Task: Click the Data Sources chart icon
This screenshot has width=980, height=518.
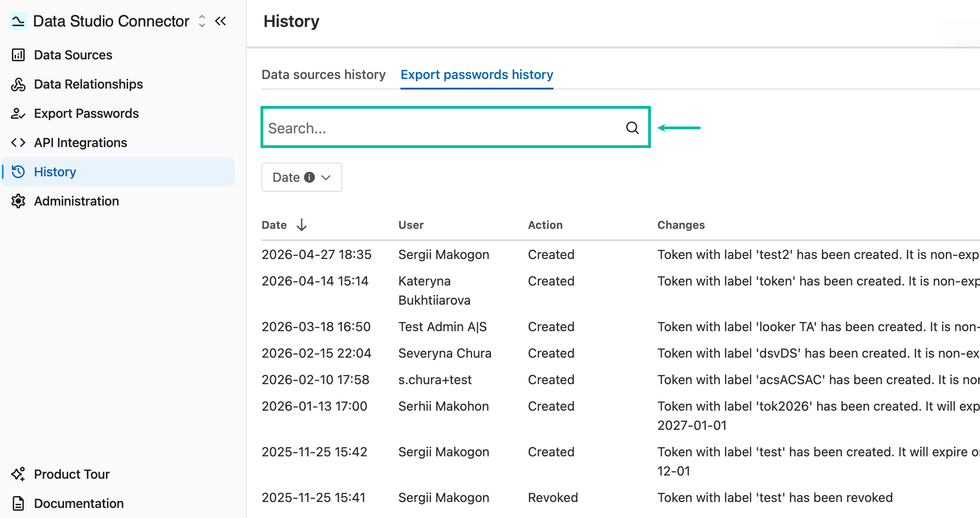Action: point(18,55)
